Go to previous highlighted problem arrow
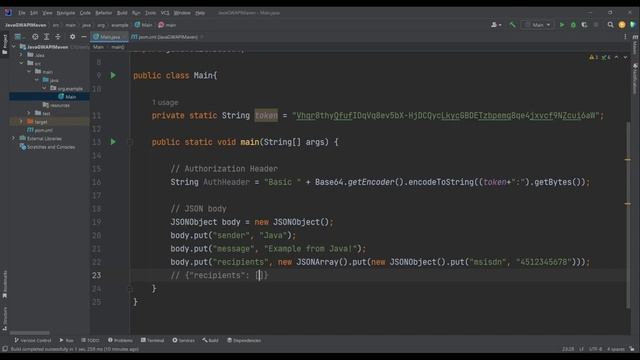640x360 pixels. pos(617,58)
